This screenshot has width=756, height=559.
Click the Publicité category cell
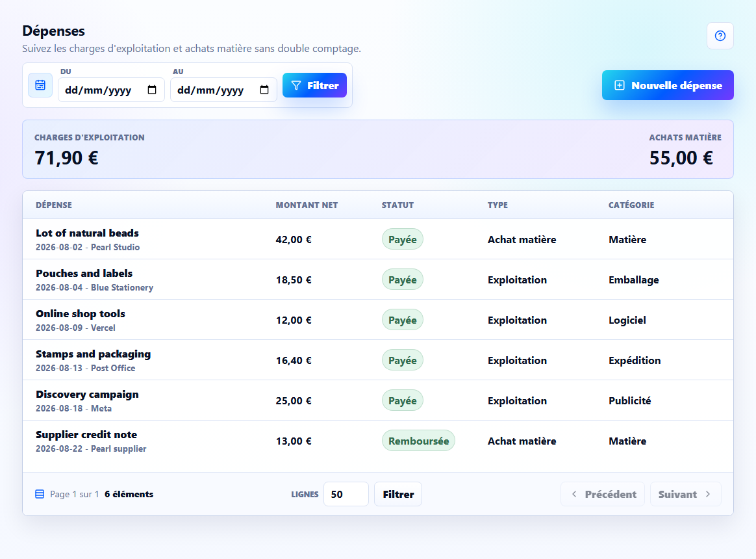tap(630, 400)
